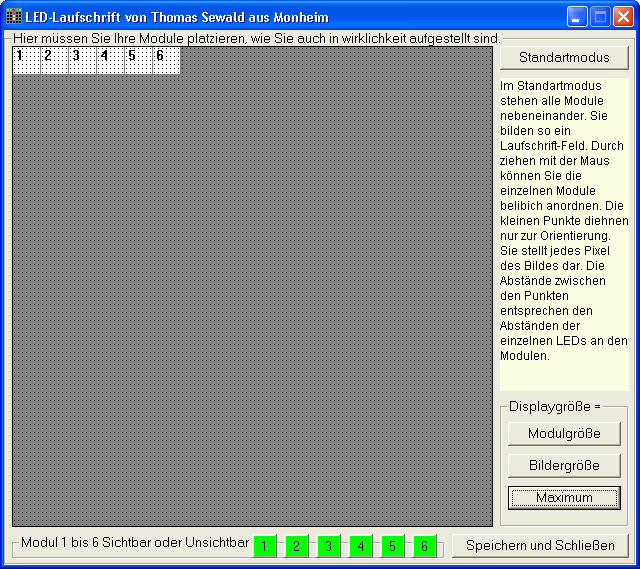Click the LED-Laufschrift title bar app icon

(x=14, y=17)
